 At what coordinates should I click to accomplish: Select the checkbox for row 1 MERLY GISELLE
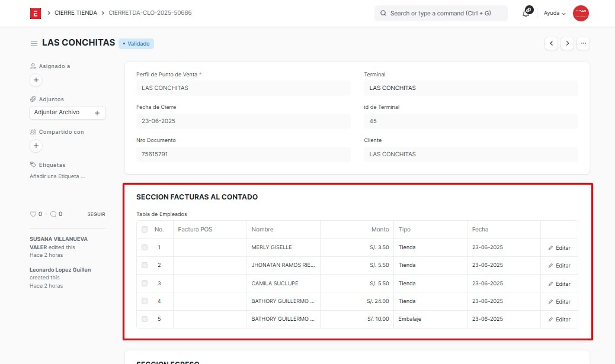pos(145,247)
